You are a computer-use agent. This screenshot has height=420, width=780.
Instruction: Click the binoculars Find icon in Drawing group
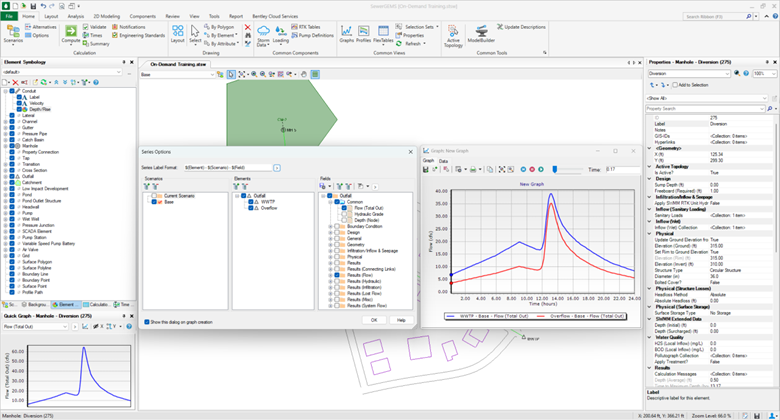(x=247, y=35)
